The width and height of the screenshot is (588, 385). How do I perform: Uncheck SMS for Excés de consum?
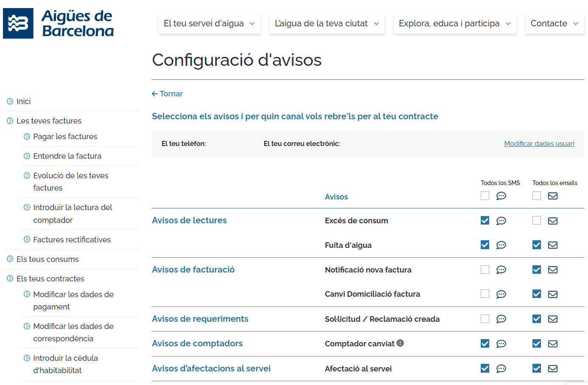pyautogui.click(x=485, y=220)
